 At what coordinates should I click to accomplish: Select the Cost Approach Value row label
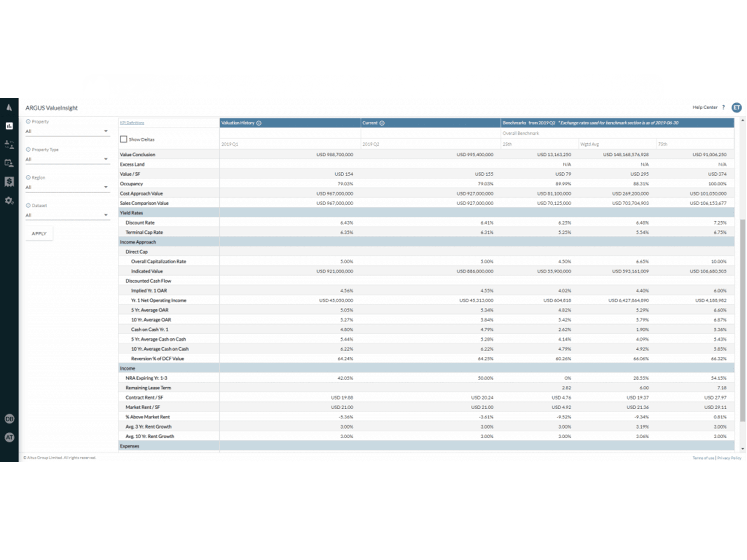tap(141, 194)
